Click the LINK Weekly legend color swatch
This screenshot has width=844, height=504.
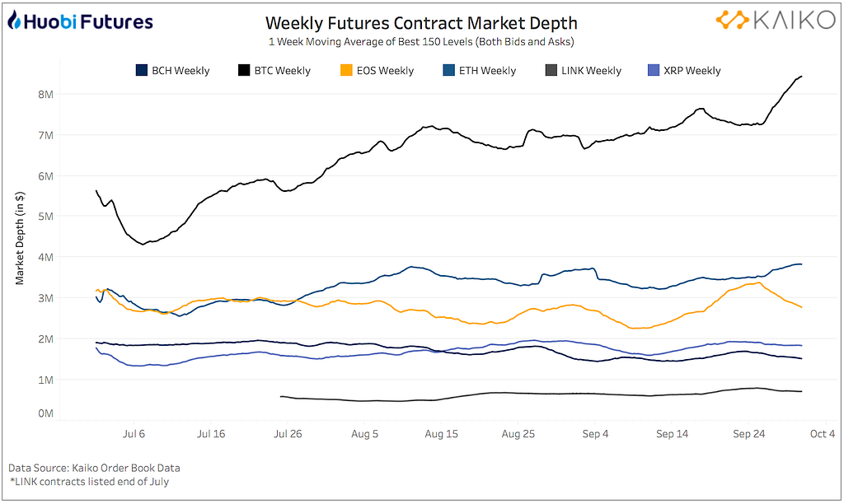551,71
